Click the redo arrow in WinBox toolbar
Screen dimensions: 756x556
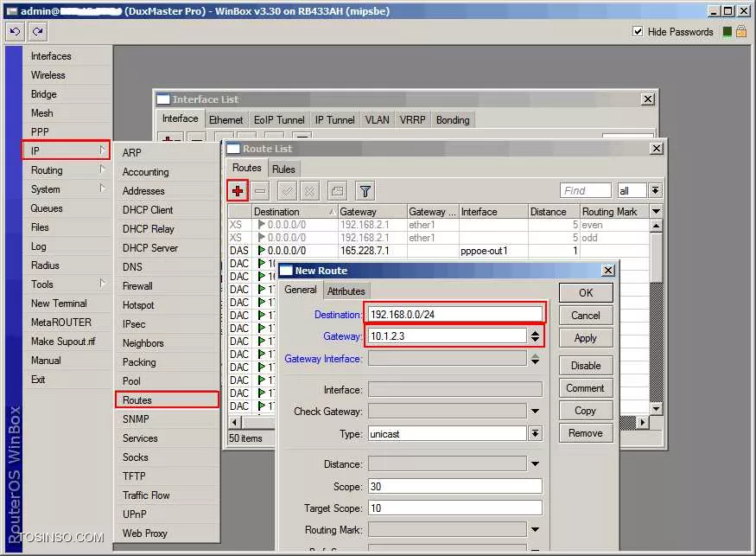tap(37, 32)
